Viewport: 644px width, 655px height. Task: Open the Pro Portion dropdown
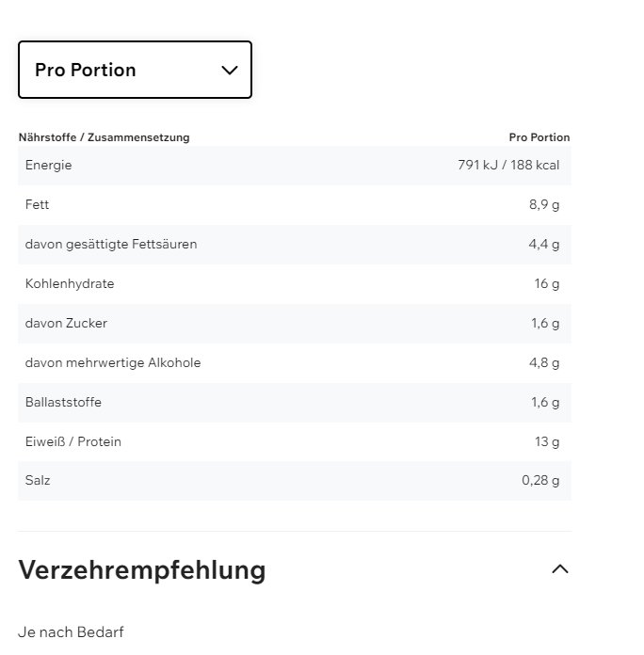coord(135,70)
